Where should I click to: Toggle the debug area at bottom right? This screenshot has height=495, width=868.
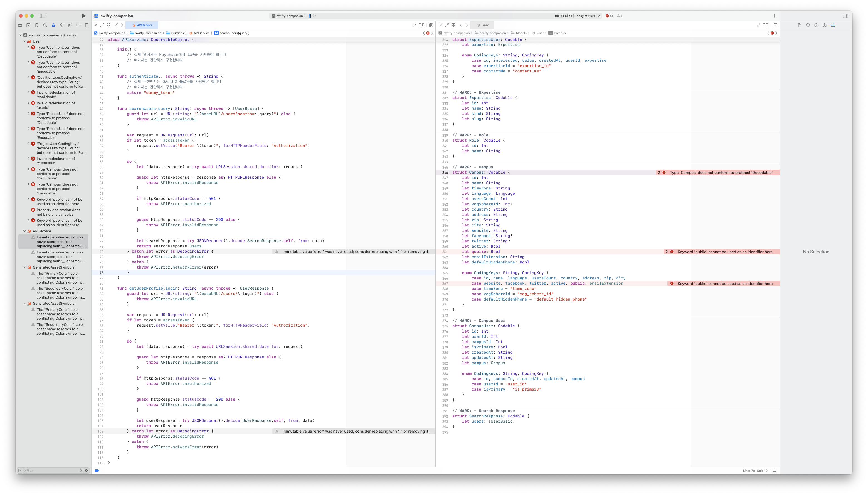tap(774, 471)
